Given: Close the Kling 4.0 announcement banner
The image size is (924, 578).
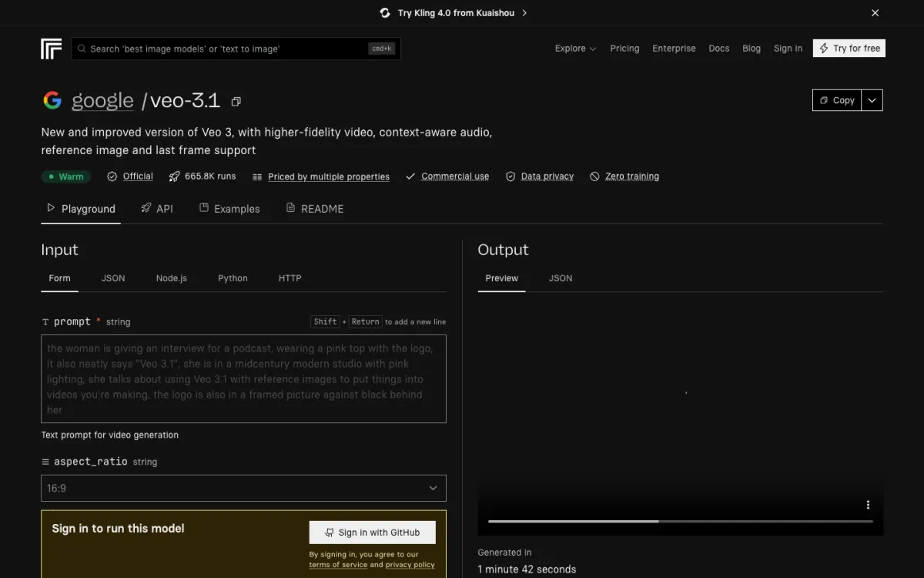Looking at the screenshot, I should 875,13.
